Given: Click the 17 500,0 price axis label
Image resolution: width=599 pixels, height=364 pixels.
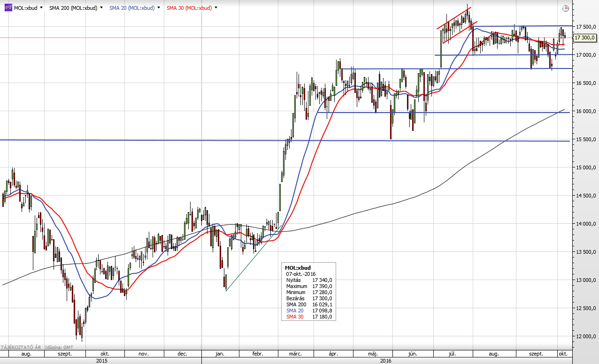Looking at the screenshot, I should pyautogui.click(x=585, y=27).
